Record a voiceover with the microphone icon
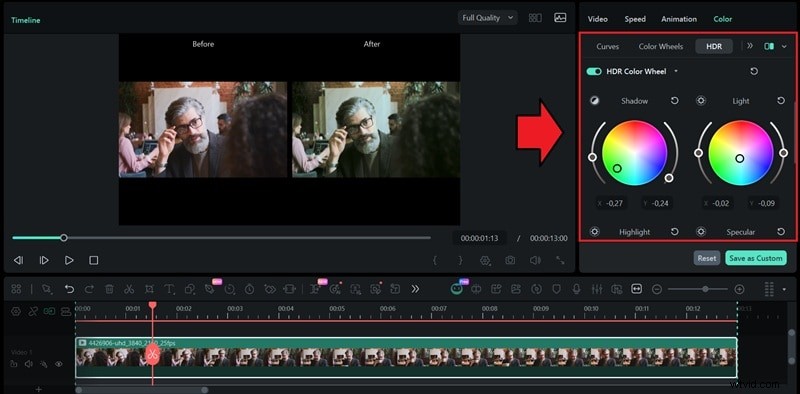 [x=577, y=289]
